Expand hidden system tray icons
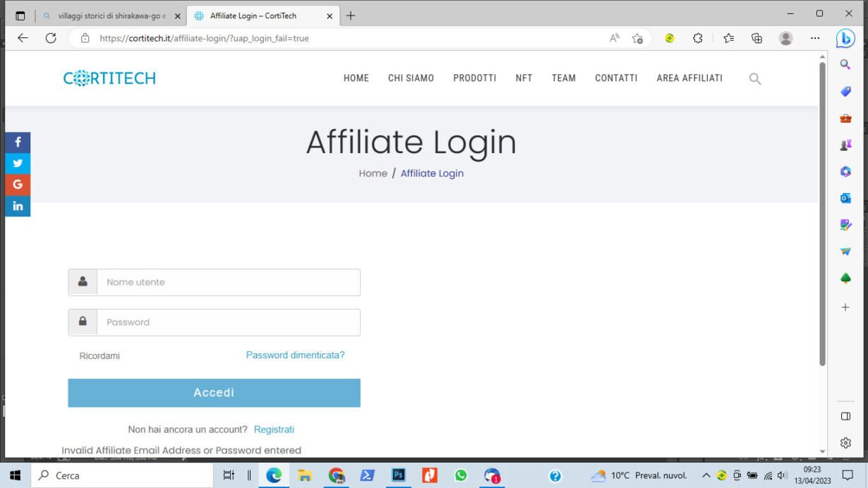 (706, 476)
